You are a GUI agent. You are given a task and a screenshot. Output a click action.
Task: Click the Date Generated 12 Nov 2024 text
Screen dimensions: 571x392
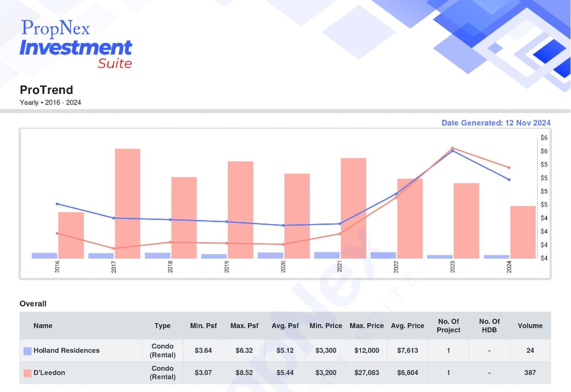point(496,123)
